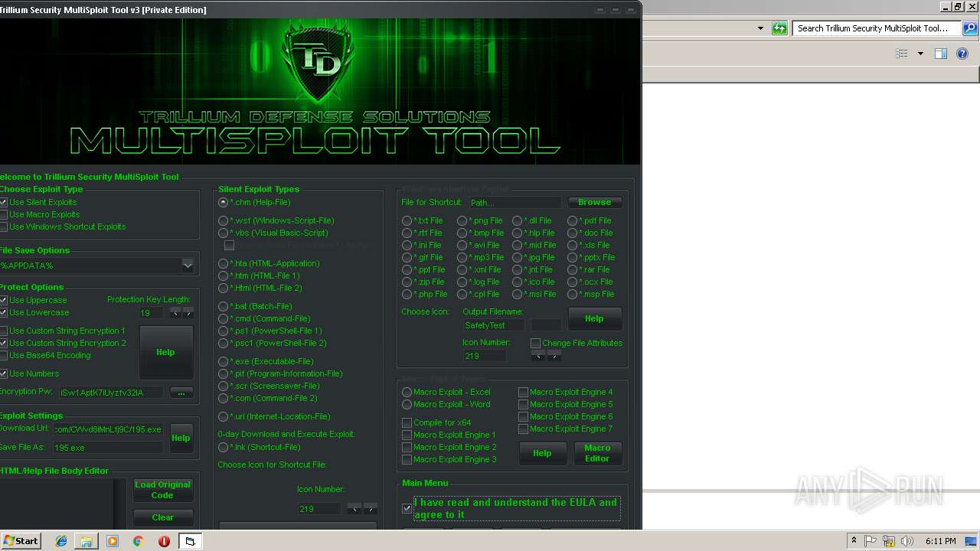Open the Opera browser taskbar icon

[164, 541]
